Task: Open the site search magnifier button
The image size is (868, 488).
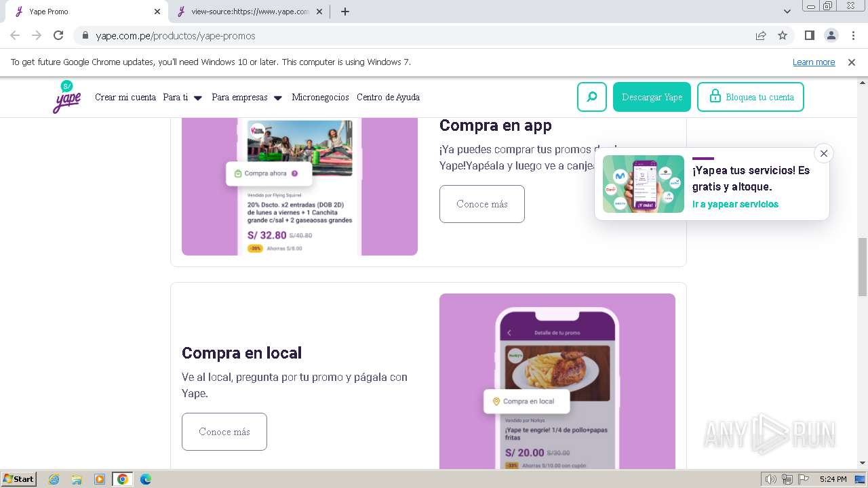Action: pos(592,97)
